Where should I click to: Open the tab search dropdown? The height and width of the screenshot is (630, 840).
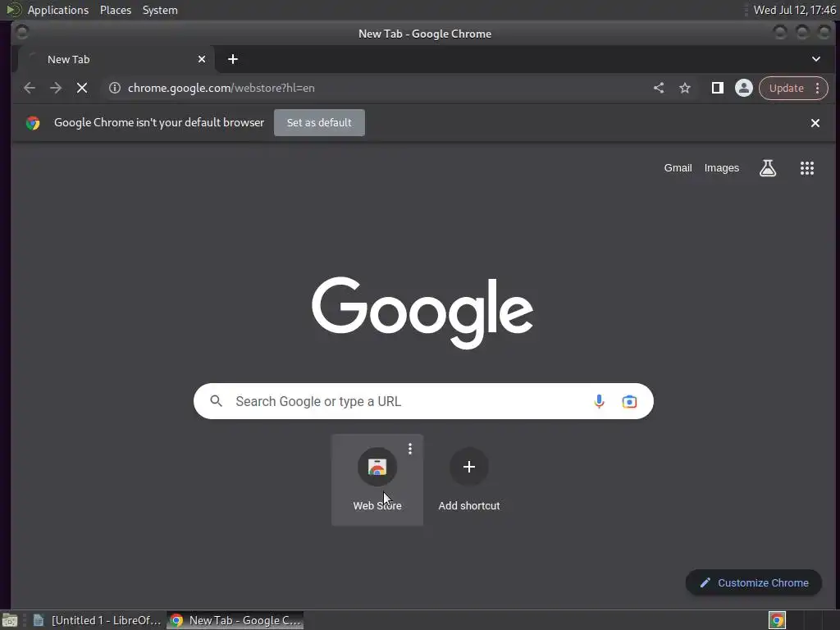point(816,59)
